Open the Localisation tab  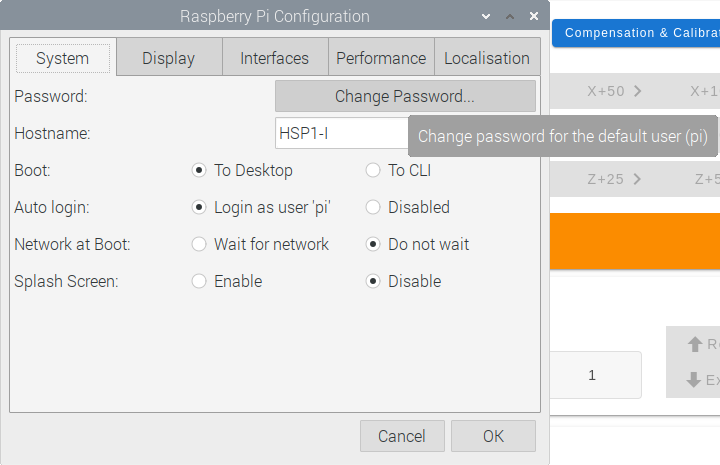[x=487, y=58]
